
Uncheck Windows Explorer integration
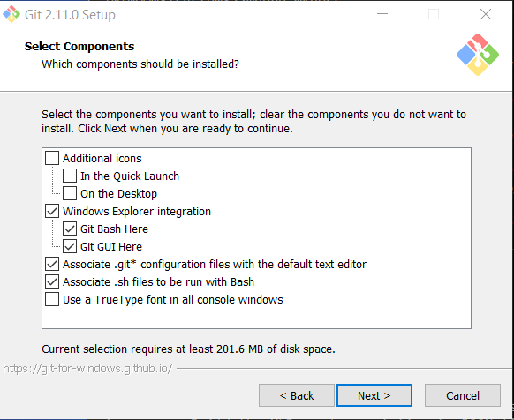pyautogui.click(x=52, y=211)
